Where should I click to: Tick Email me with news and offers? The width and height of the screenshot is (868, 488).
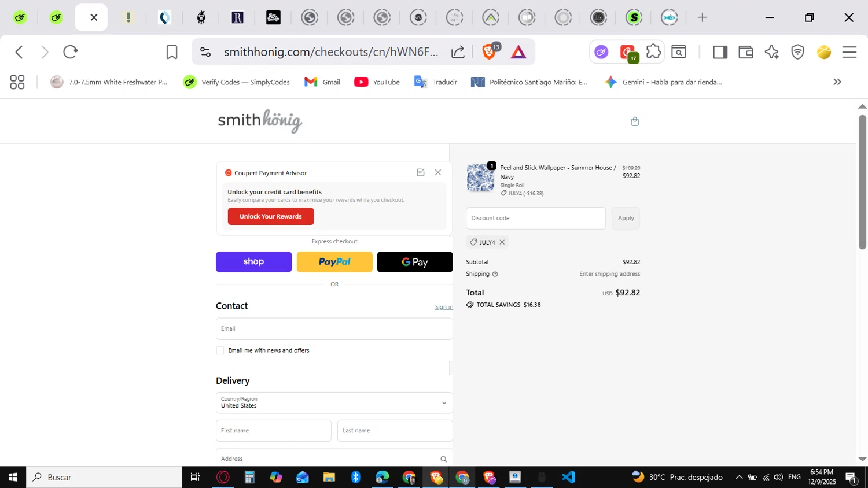220,350
